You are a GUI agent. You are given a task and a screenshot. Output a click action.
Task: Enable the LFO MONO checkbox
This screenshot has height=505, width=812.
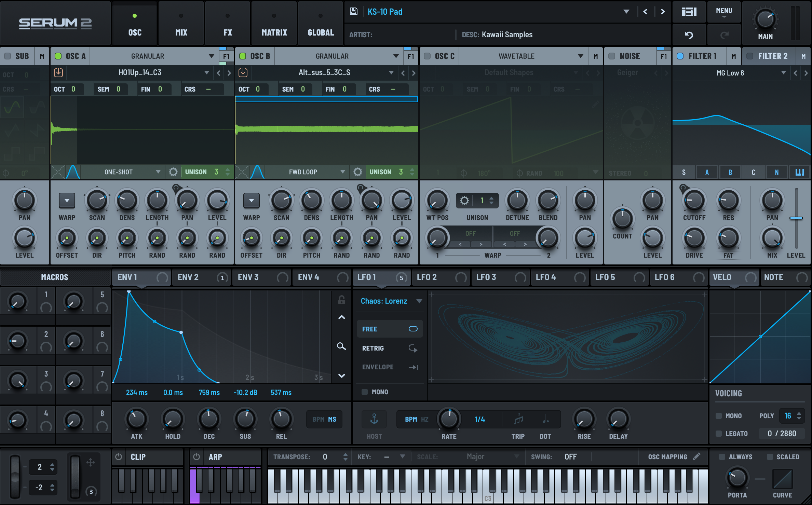pos(365,392)
